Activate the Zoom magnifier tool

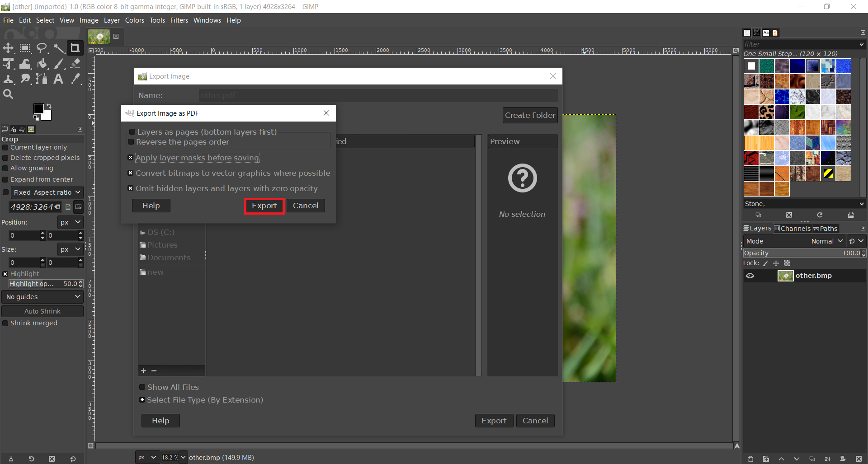pos(8,94)
